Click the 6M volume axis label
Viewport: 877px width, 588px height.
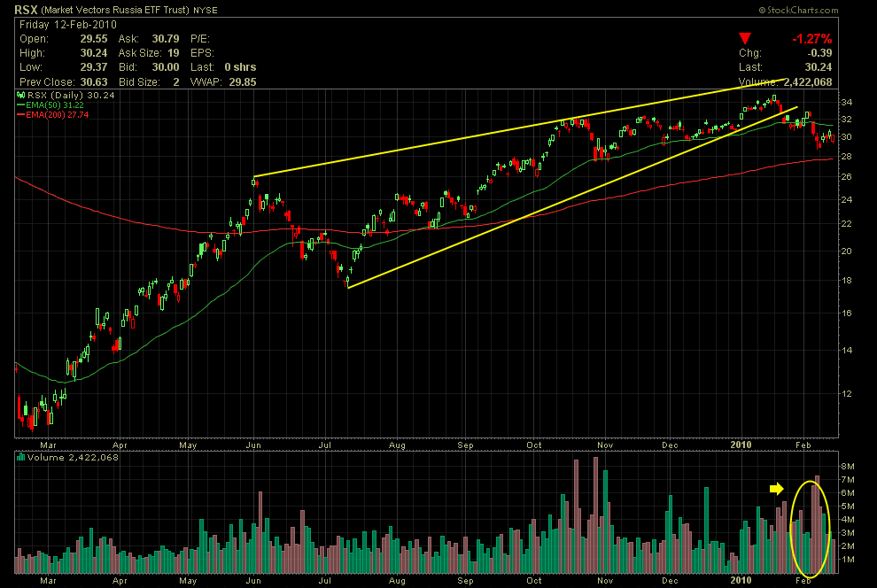[x=848, y=493]
